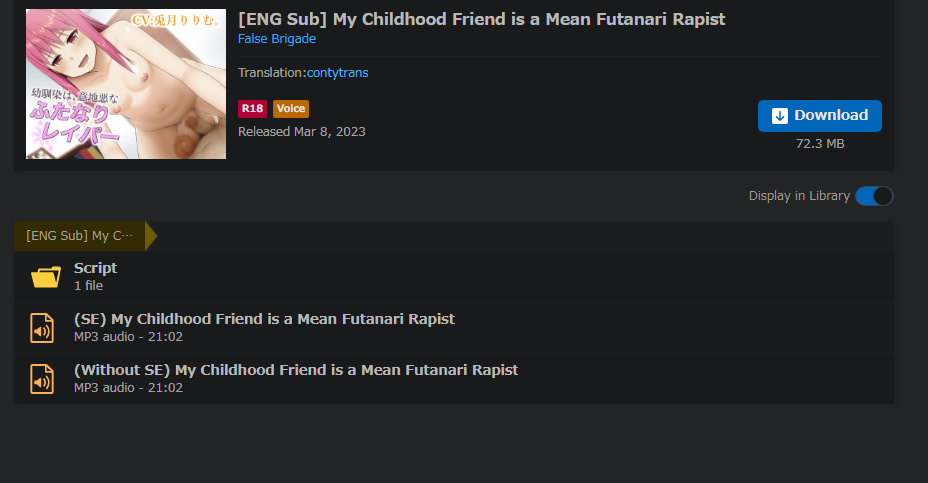Click the [ENG Sub] work title heading
Viewport: 928px width, 483px height.
[x=481, y=19]
